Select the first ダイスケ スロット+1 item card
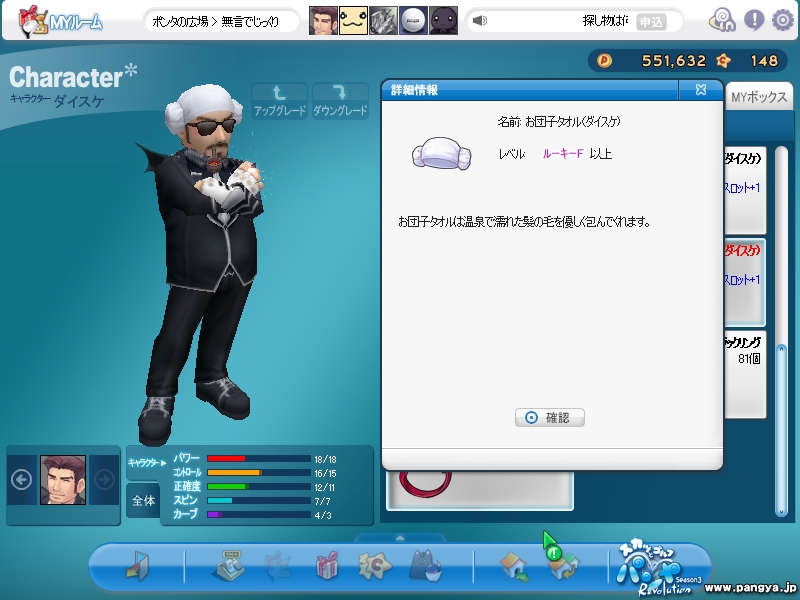Image resolution: width=800 pixels, height=600 pixels. click(745, 191)
